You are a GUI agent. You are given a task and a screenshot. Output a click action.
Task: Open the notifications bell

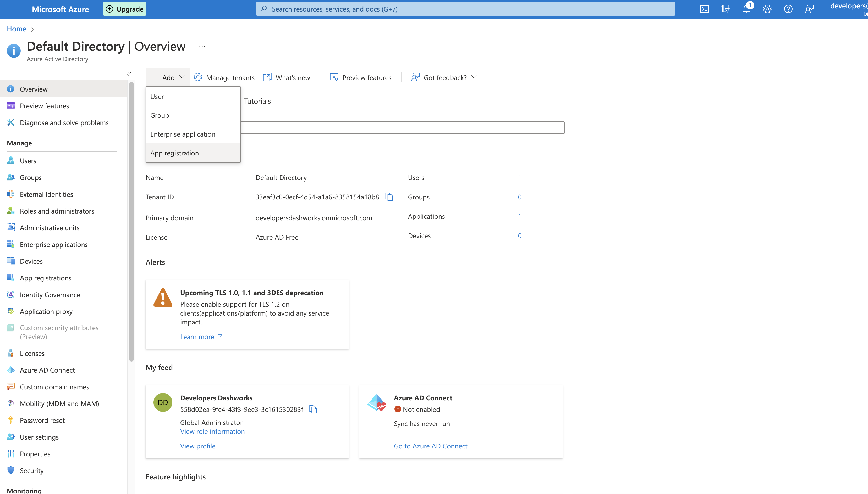746,9
